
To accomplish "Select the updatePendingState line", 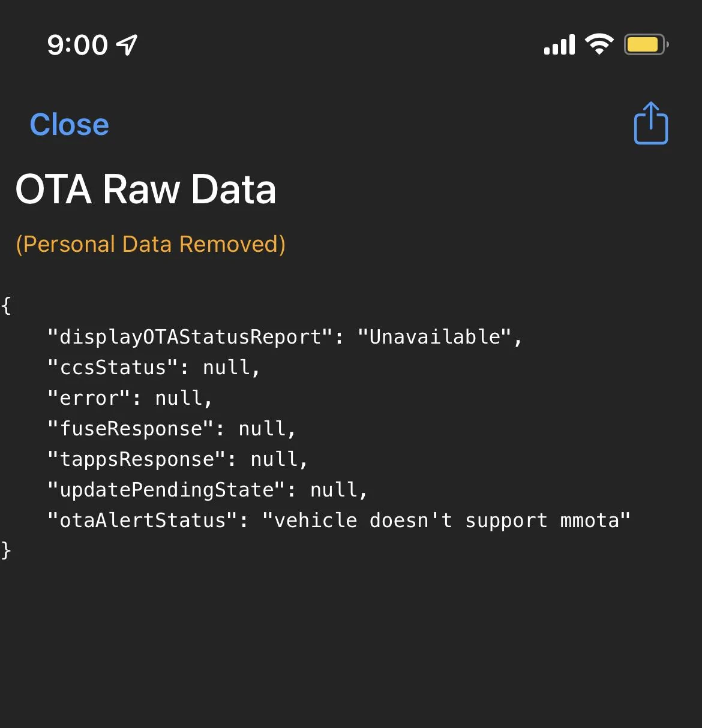I will (x=208, y=490).
